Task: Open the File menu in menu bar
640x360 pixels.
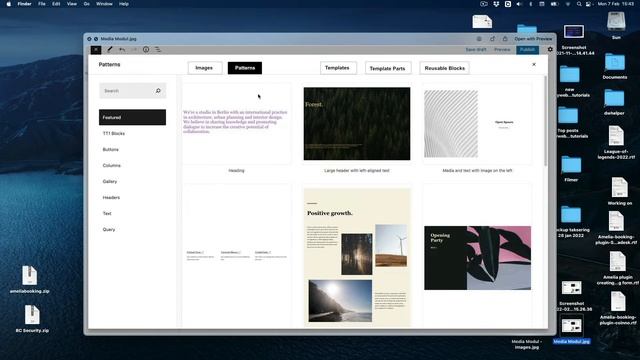Action: click(42, 4)
